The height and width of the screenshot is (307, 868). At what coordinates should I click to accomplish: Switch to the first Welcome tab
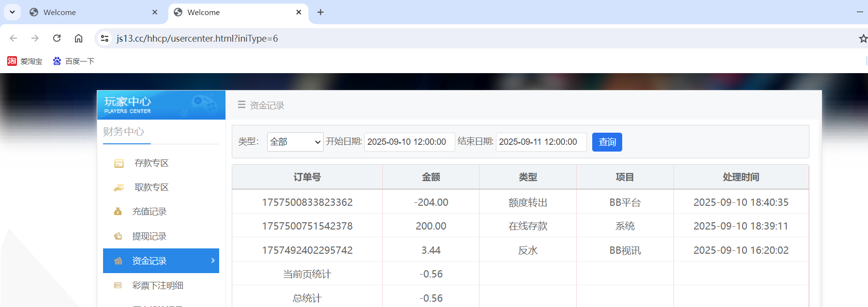[x=95, y=13]
